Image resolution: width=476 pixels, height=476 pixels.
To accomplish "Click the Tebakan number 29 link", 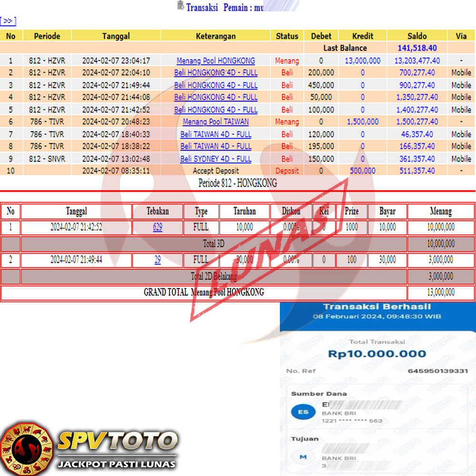I will 158,260.
